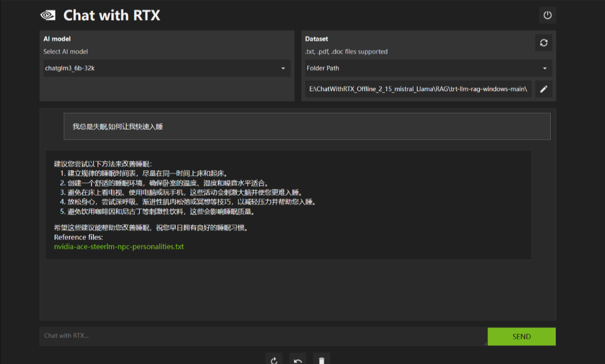Click the user question message bubble
605x364 pixels.
pyautogui.click(x=307, y=126)
